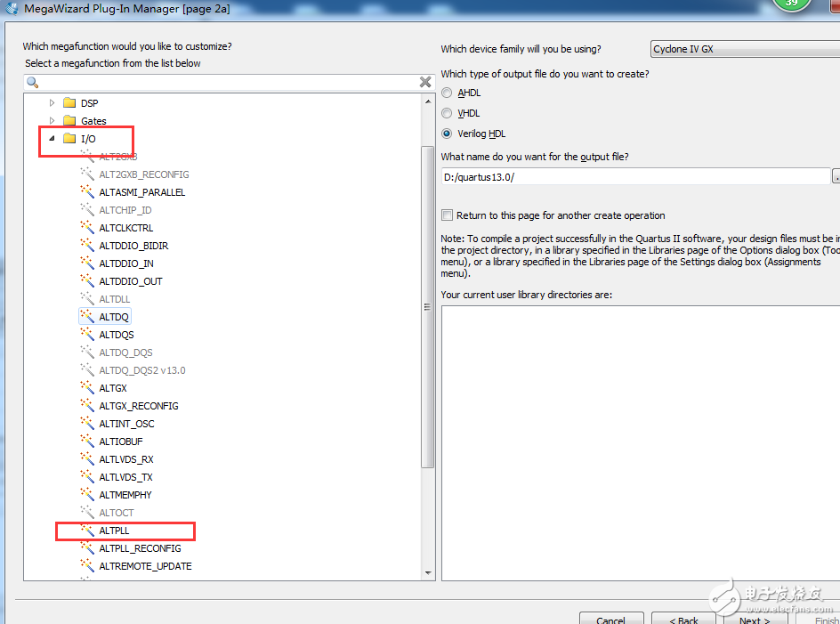840x624 pixels.
Task: Clear the megafunction search field
Action: tap(425, 82)
